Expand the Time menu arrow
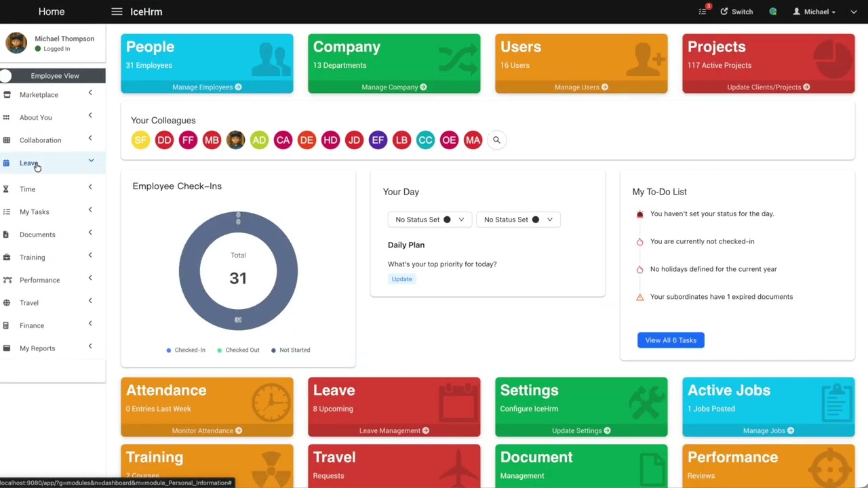 (90, 187)
